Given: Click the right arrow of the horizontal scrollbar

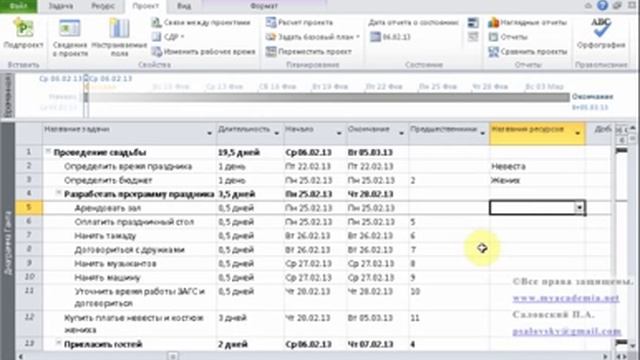Looking at the screenshot, I should click(606, 356).
